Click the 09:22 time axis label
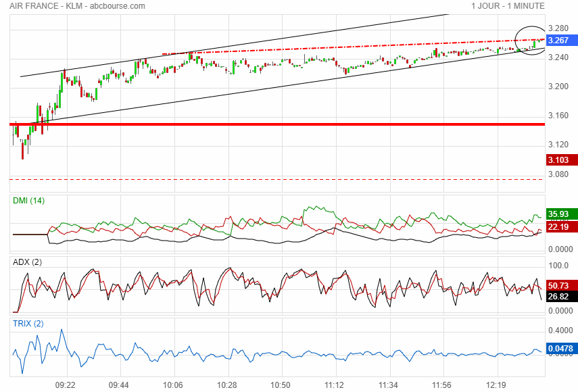This screenshot has height=392, width=578. pos(65,385)
